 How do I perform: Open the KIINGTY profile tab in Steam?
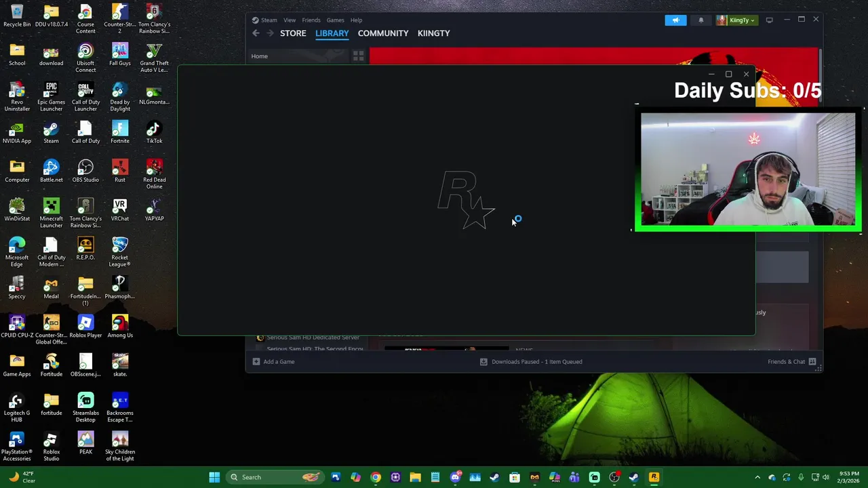pyautogui.click(x=433, y=33)
